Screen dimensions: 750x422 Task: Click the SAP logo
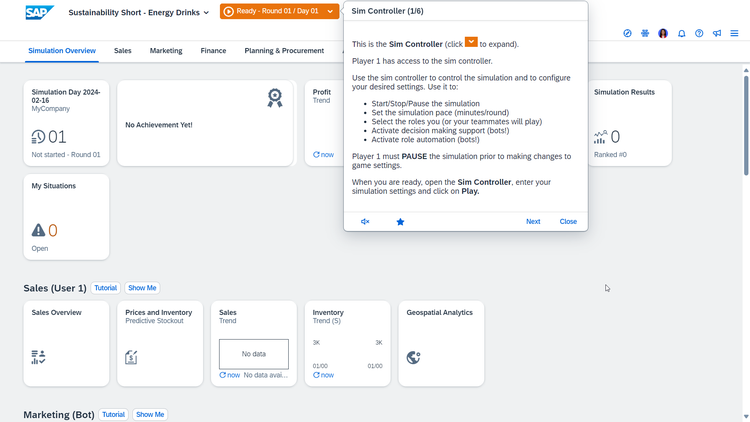(39, 12)
